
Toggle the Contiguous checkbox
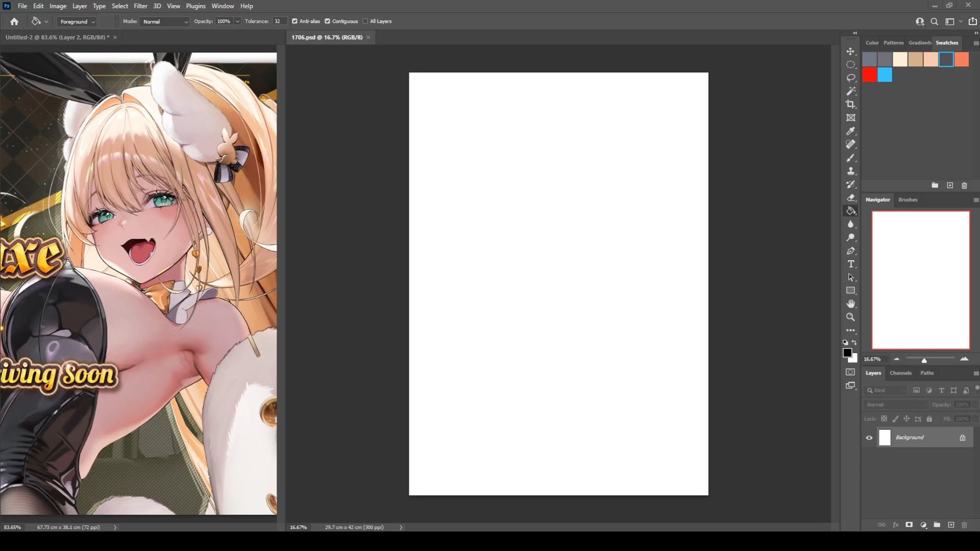pyautogui.click(x=327, y=21)
